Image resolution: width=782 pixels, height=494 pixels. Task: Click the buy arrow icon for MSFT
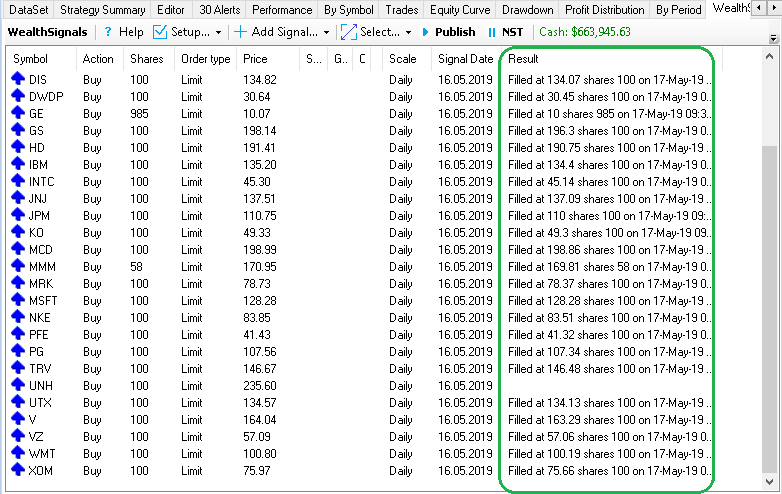(x=18, y=300)
